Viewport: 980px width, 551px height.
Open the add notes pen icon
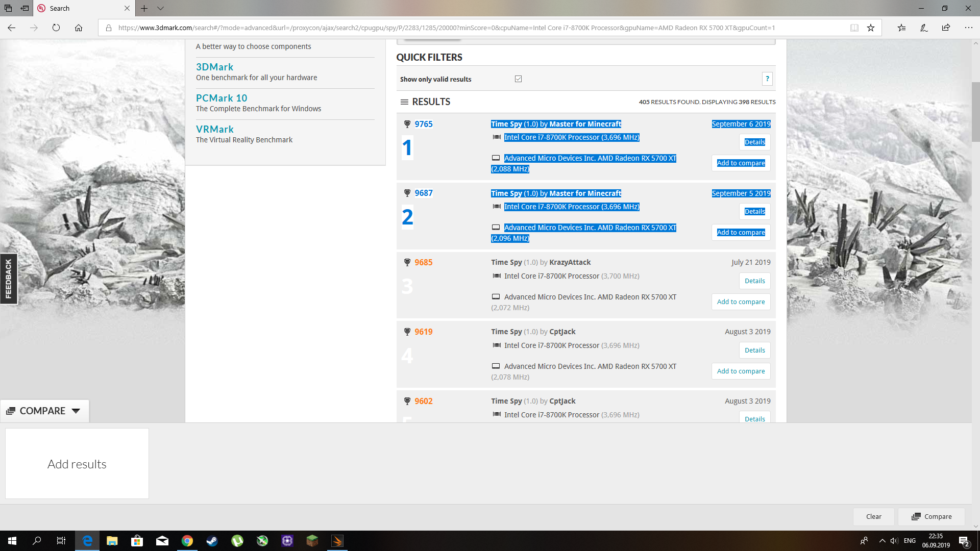924,28
